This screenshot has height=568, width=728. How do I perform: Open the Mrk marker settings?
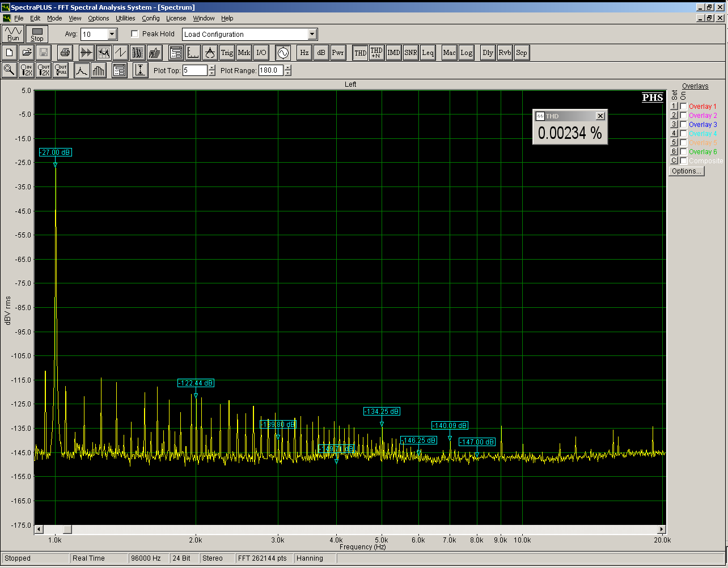(244, 53)
